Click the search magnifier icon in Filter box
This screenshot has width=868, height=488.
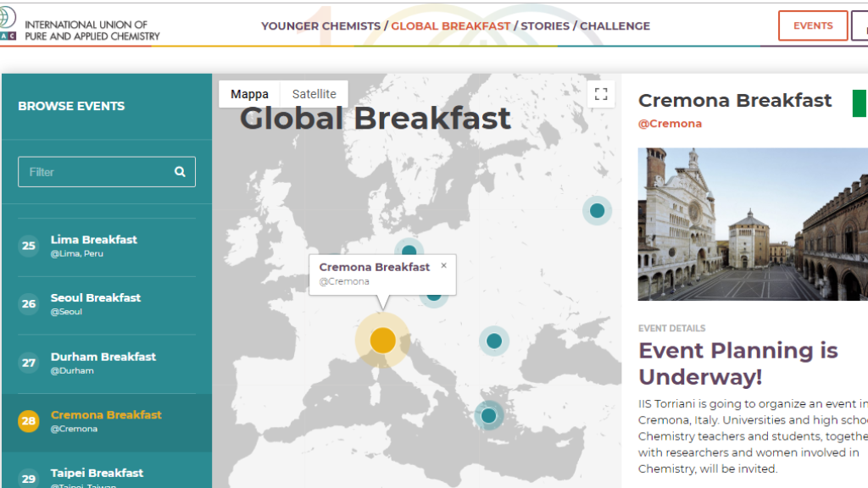tap(180, 171)
